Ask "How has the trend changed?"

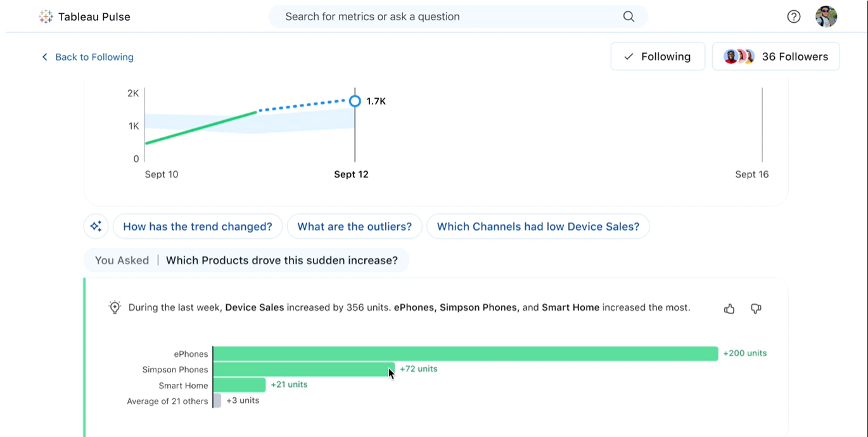(197, 227)
